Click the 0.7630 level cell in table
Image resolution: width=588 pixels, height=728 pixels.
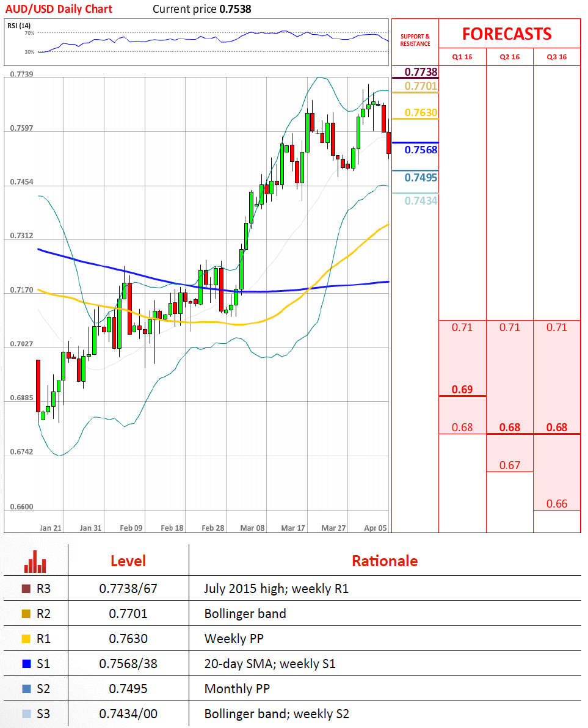[128, 639]
